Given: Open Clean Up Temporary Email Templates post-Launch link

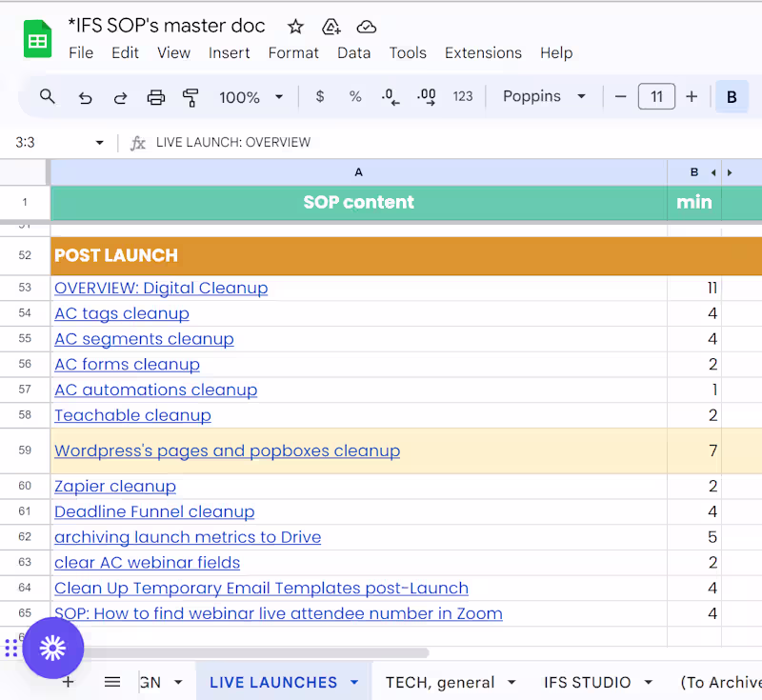Looking at the screenshot, I should (x=261, y=589).
